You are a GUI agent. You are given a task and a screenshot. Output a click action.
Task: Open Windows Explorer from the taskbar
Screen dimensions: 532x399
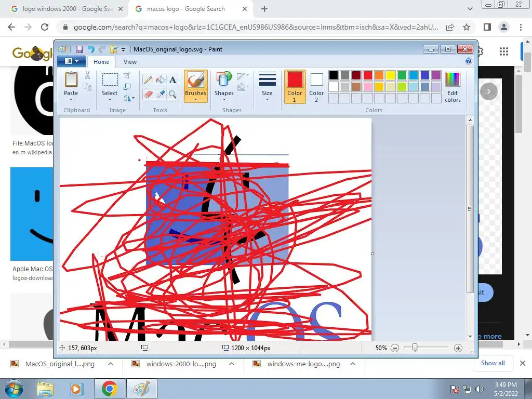[x=45, y=389]
